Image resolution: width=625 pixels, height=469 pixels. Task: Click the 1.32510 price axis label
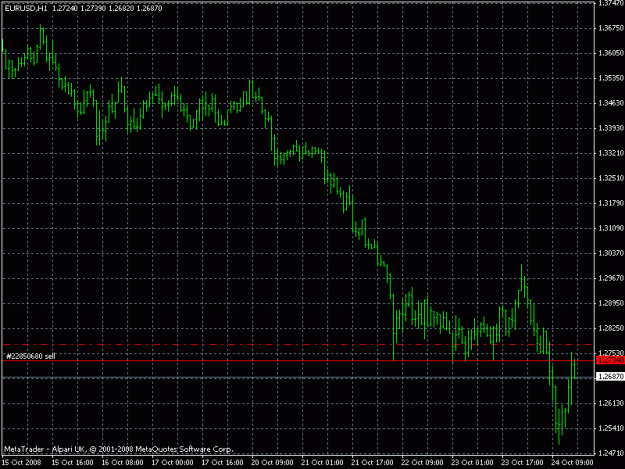611,178
